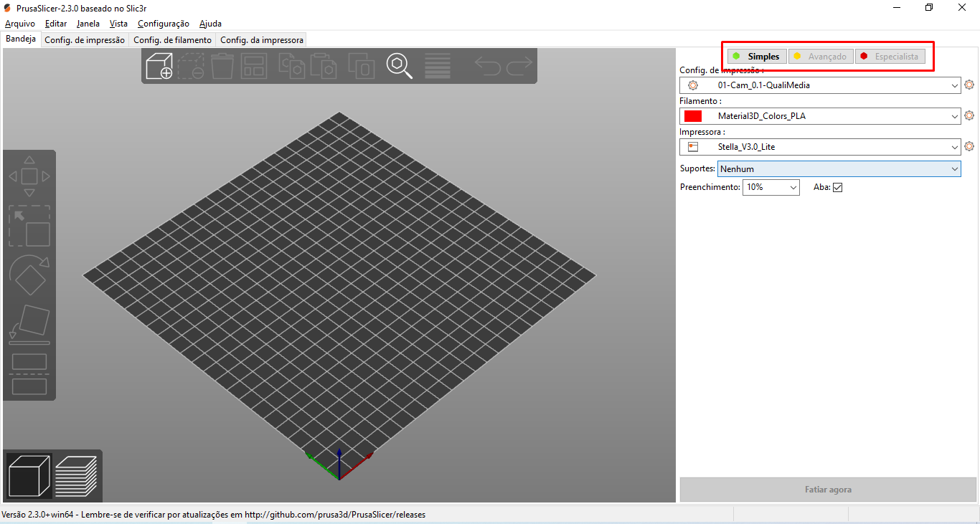
Task: Open Search with the magnifier icon
Action: point(400,66)
